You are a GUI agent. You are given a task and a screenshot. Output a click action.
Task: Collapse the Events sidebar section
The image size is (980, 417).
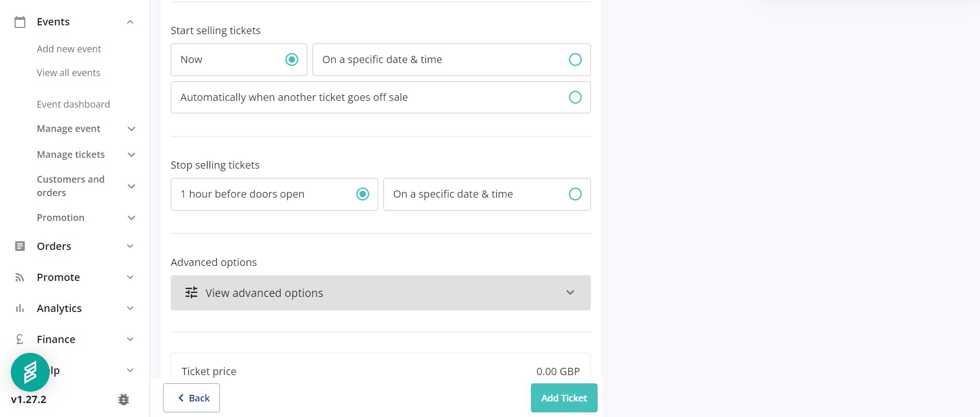(130, 22)
